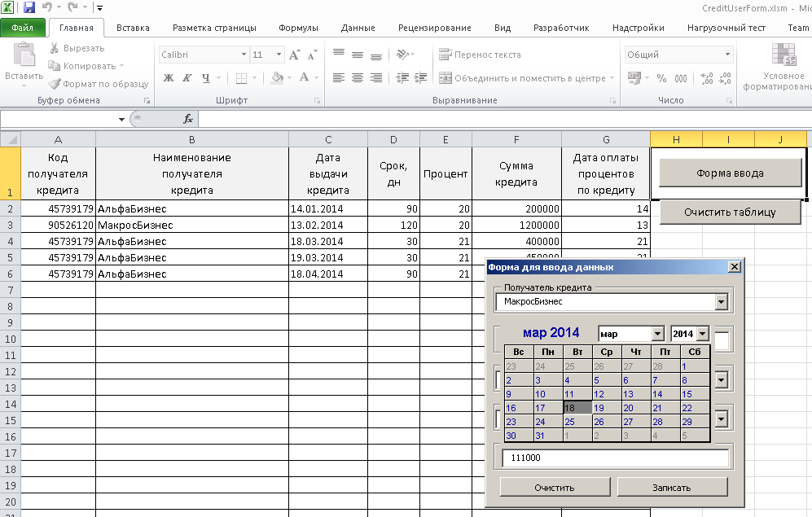Image resolution: width=812 pixels, height=517 pixels.
Task: Click the Font color A icon
Action: tap(304, 77)
